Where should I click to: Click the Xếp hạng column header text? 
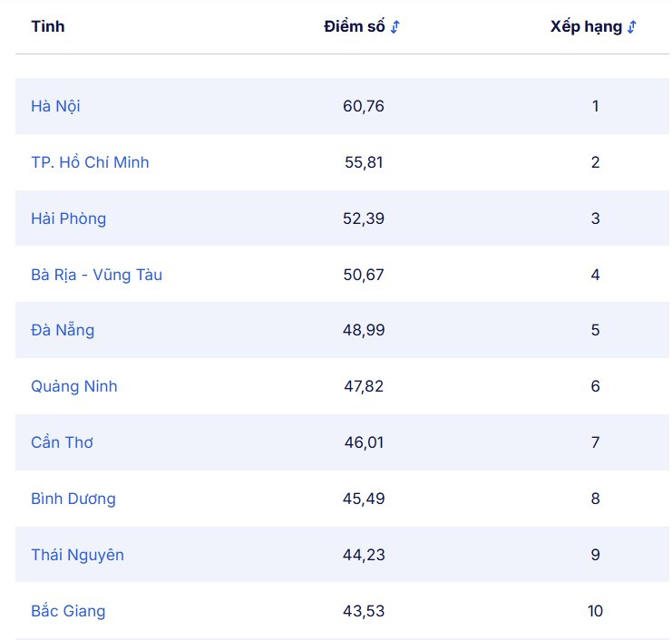tap(586, 26)
